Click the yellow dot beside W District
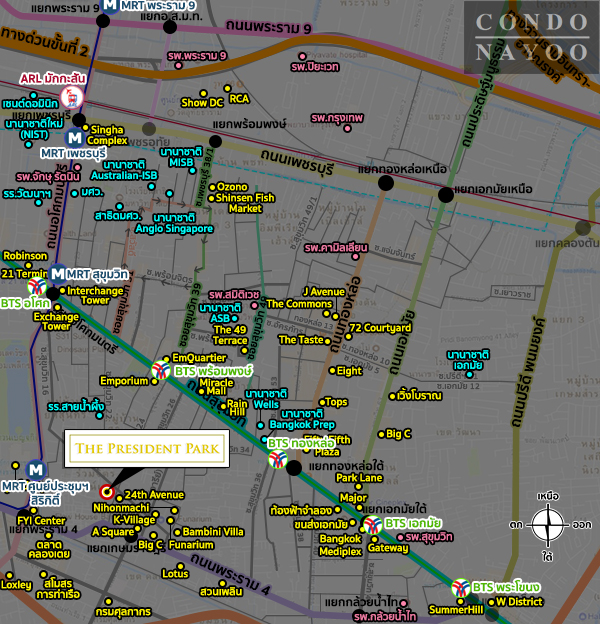600x624 pixels. coord(491,602)
